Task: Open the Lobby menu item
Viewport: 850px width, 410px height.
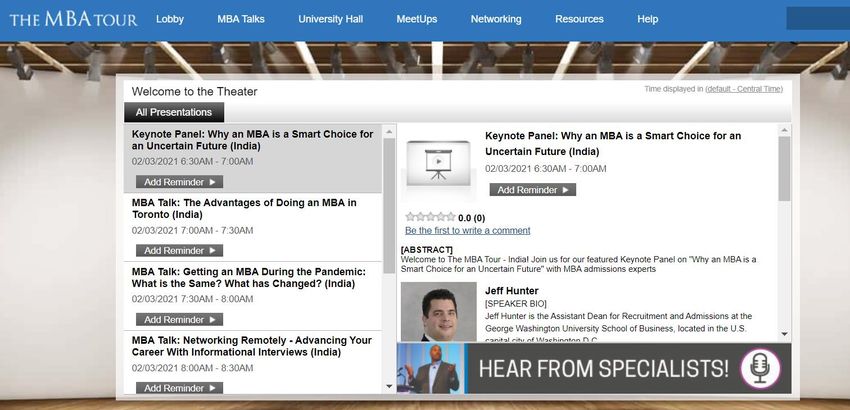Action: [170, 19]
